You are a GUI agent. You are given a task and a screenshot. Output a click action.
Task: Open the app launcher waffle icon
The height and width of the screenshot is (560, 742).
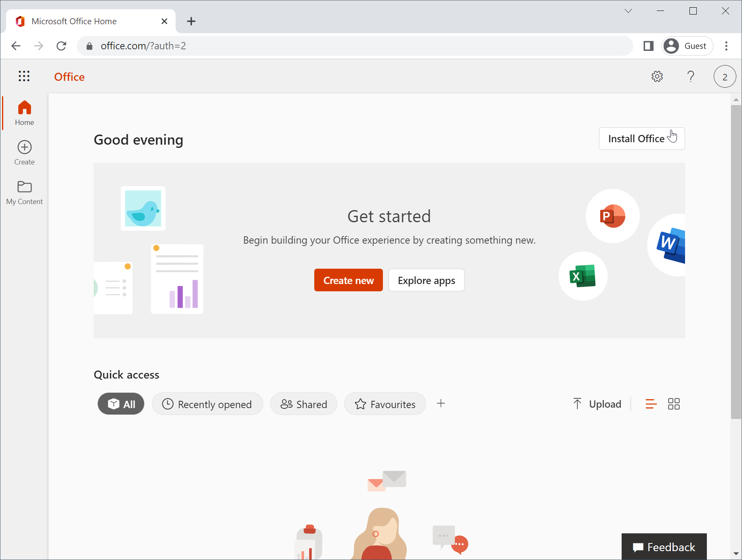coord(24,76)
